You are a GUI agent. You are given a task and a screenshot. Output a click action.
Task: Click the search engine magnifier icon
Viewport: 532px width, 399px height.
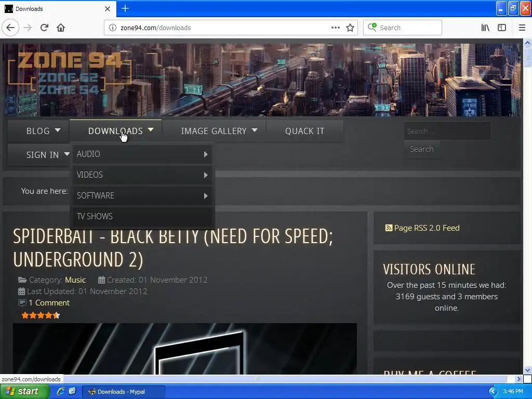tap(372, 27)
